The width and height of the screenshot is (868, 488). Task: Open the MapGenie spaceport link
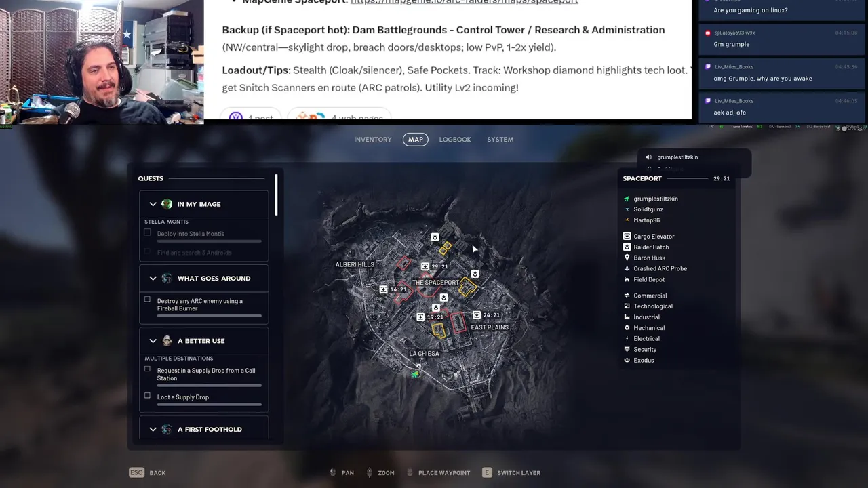tap(465, 2)
